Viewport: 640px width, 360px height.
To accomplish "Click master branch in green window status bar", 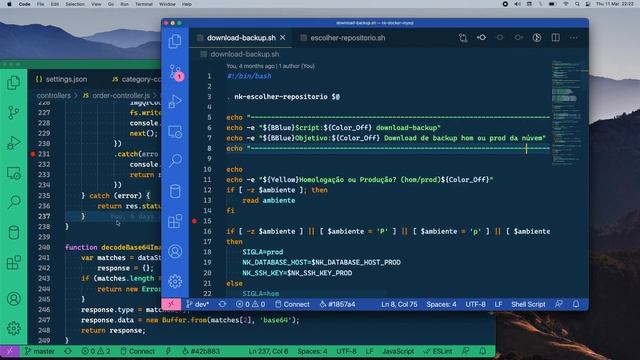I will coord(40,351).
